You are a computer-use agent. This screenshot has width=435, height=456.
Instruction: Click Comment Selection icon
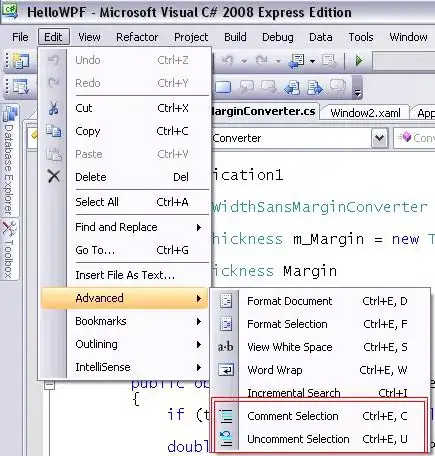226,416
